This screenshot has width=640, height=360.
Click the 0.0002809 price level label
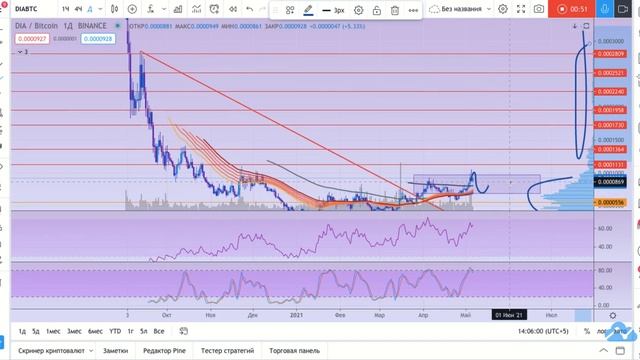(x=610, y=54)
